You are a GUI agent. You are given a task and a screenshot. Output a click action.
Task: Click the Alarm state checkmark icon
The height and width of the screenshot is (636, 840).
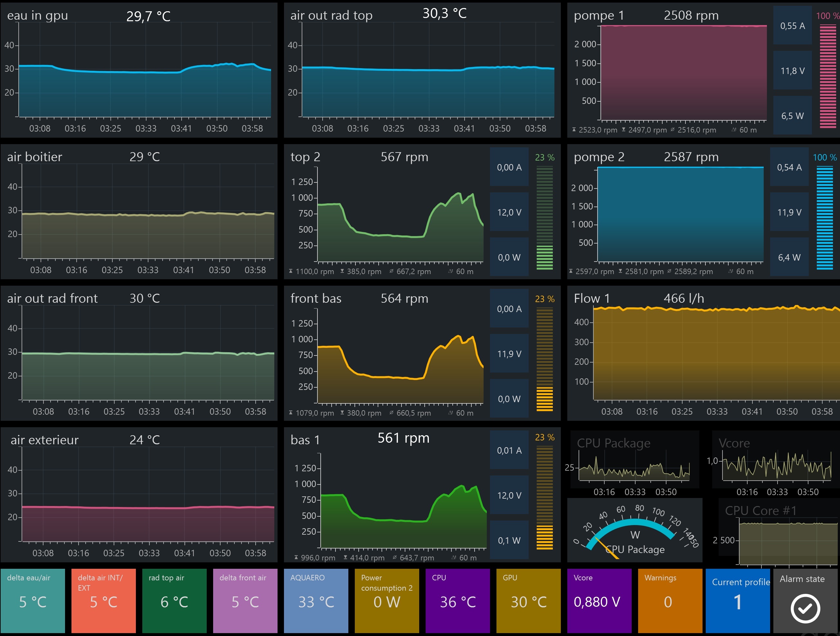point(805,608)
